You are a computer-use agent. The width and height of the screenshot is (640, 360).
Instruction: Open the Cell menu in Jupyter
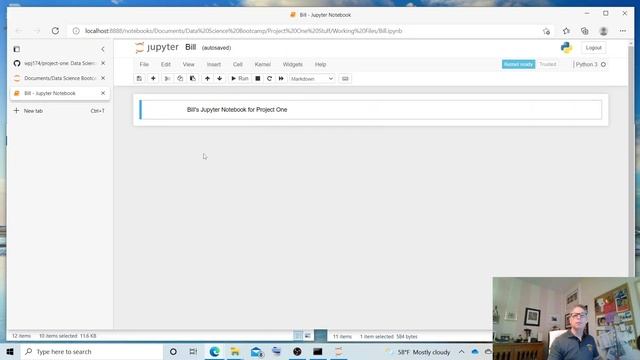(238, 64)
